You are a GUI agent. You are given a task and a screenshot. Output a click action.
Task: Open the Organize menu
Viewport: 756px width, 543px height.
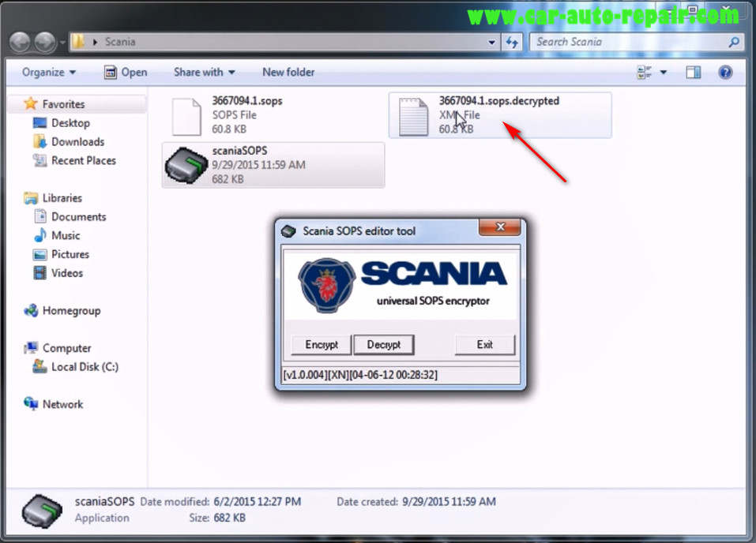49,73
